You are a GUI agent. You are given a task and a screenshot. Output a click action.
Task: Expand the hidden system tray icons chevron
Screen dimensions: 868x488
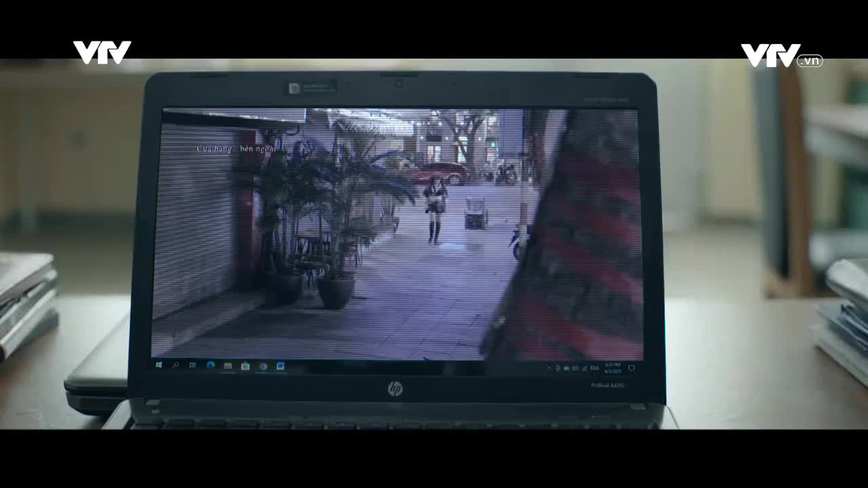click(549, 368)
